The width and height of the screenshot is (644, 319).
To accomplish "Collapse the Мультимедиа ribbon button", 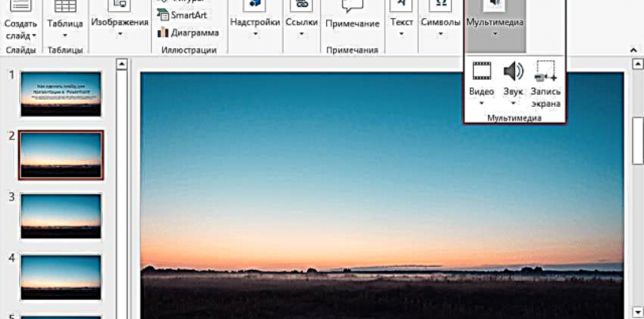I will pos(494,22).
